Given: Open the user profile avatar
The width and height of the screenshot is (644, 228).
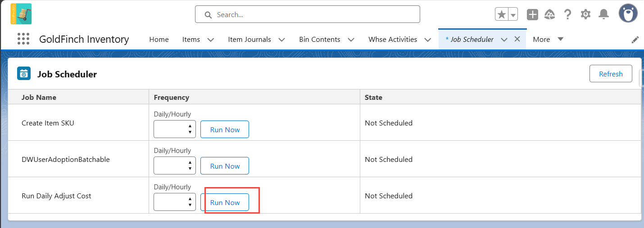Looking at the screenshot, I should (628, 13).
